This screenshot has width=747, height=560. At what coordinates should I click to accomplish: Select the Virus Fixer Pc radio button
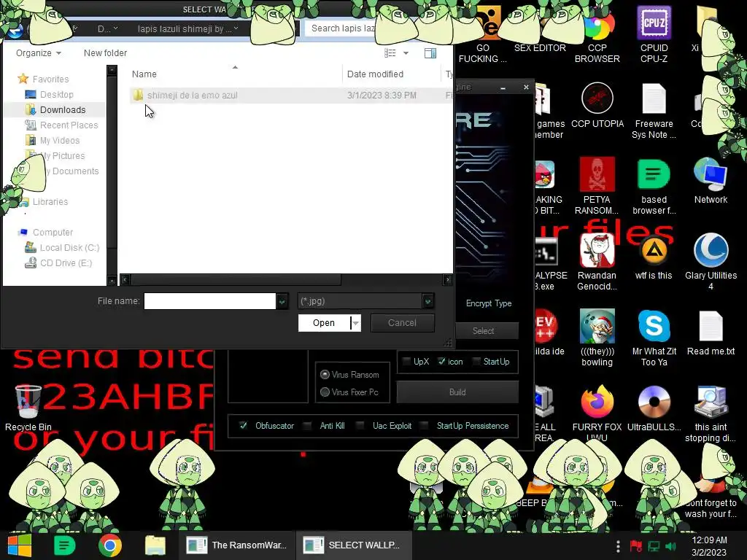click(325, 392)
